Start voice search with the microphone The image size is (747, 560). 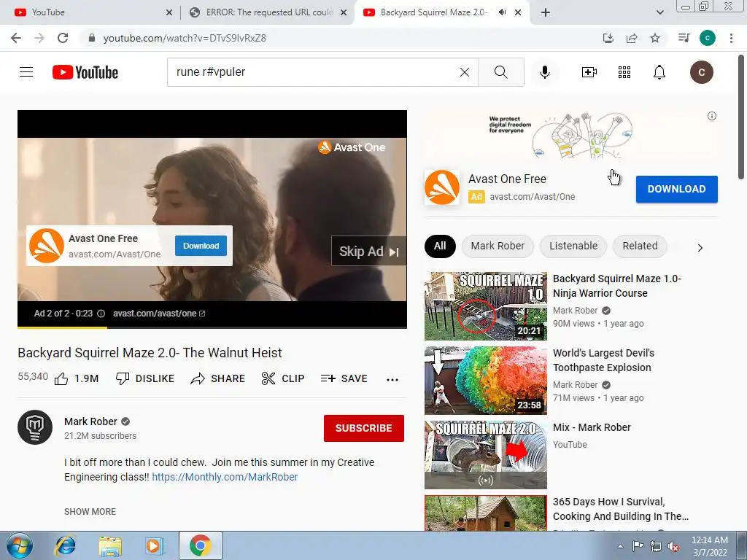[x=545, y=72]
